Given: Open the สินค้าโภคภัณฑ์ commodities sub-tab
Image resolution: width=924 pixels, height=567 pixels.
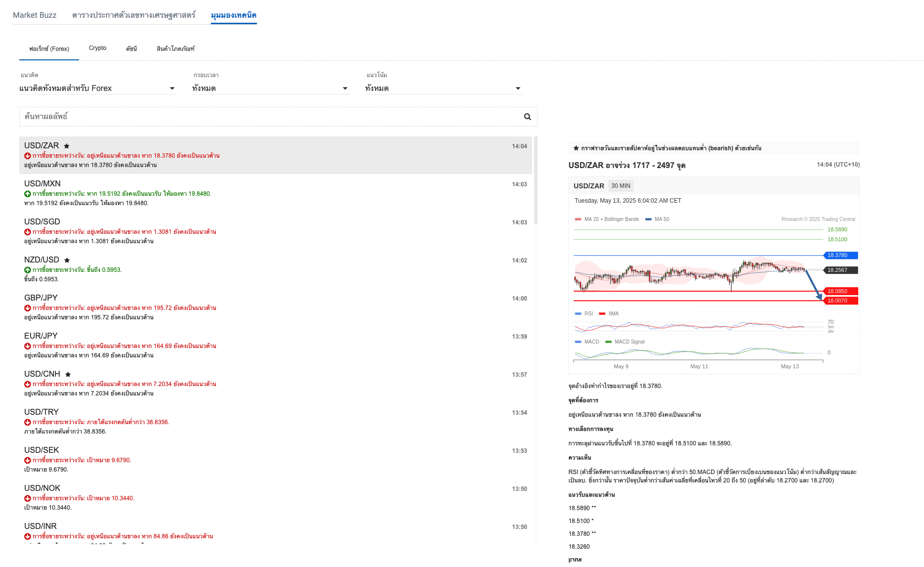Looking at the screenshot, I should (x=175, y=48).
